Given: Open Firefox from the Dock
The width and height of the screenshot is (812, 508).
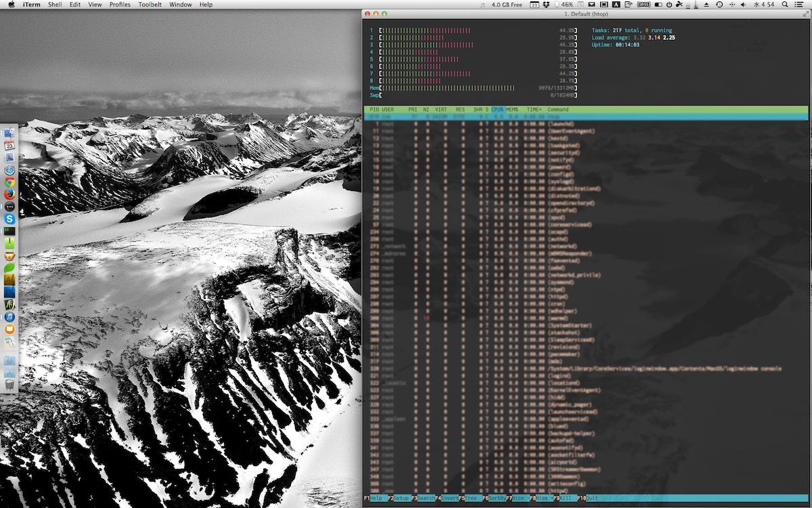Looking at the screenshot, I should pos(9,194).
